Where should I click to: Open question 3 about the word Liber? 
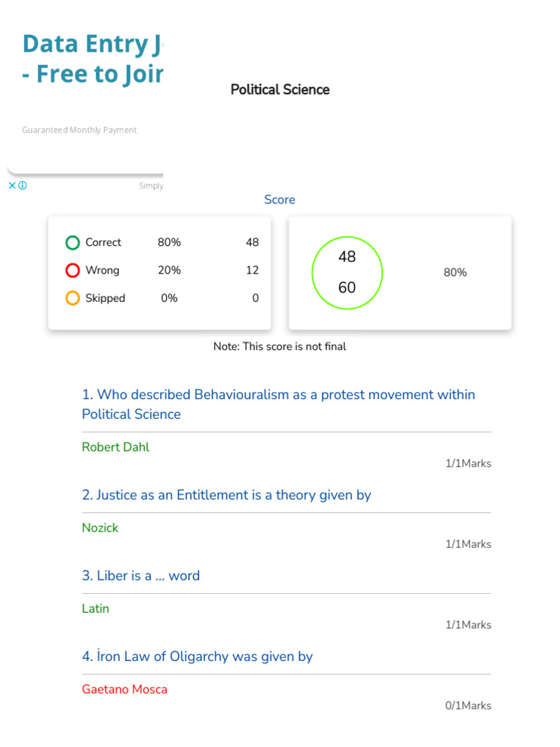(141, 576)
